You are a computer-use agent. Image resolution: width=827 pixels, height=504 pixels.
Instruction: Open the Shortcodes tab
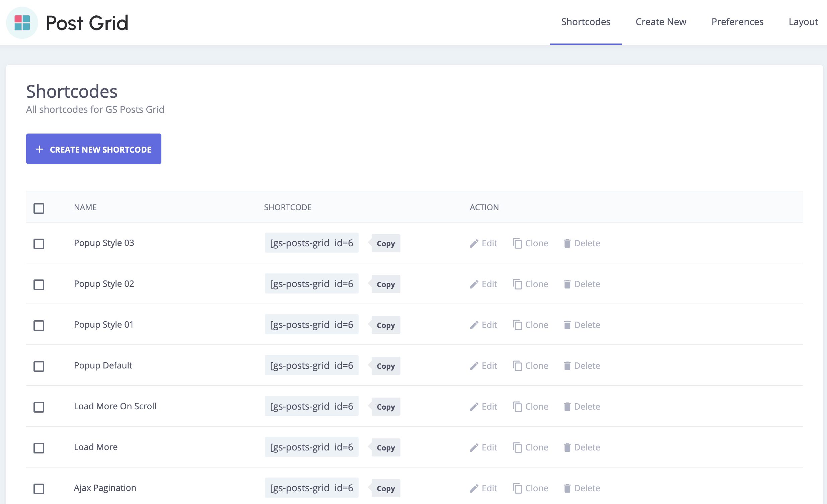(x=586, y=22)
